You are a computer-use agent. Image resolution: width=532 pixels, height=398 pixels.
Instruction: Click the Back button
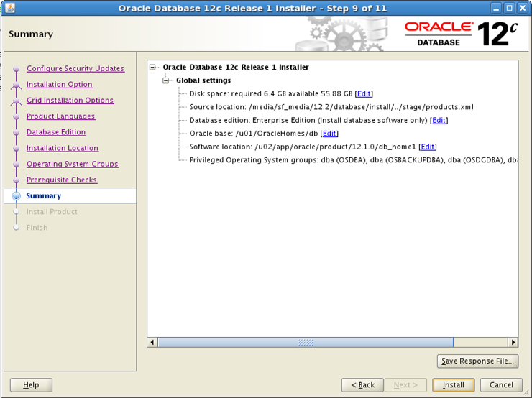362,385
